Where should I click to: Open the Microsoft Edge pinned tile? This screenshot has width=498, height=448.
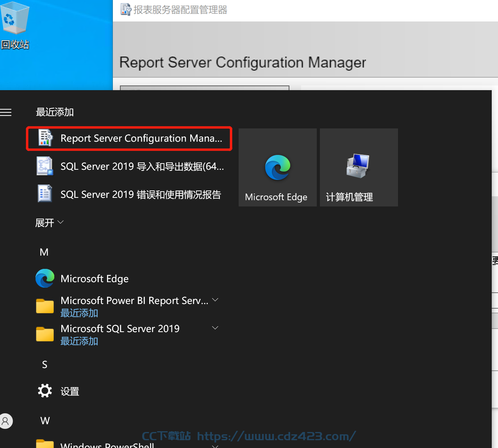click(x=278, y=167)
